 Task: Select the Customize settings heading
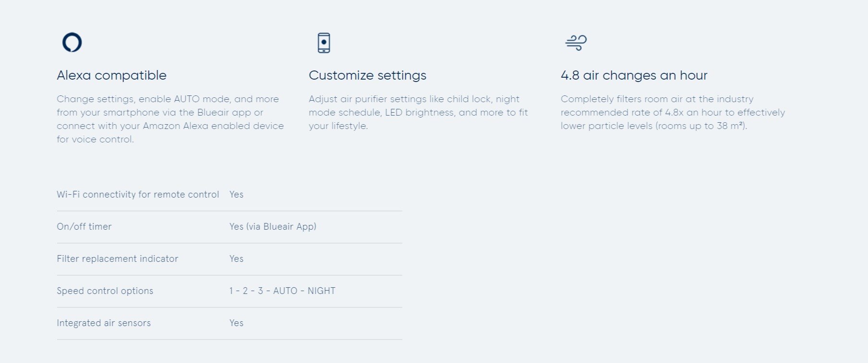point(368,75)
